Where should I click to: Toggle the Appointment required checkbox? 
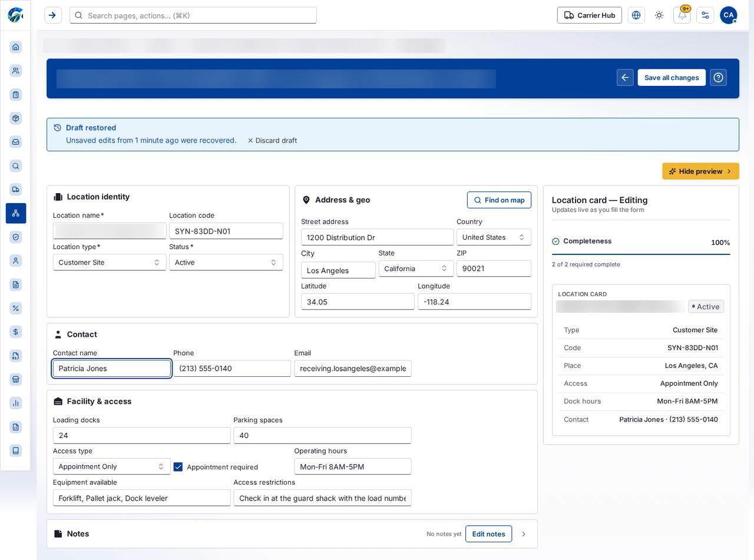(178, 467)
